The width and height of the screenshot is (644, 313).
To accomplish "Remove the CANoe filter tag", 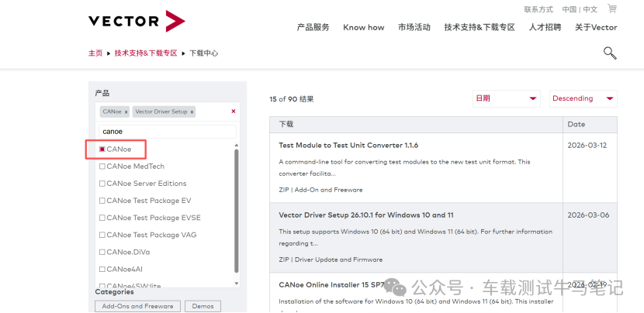I will (126, 112).
